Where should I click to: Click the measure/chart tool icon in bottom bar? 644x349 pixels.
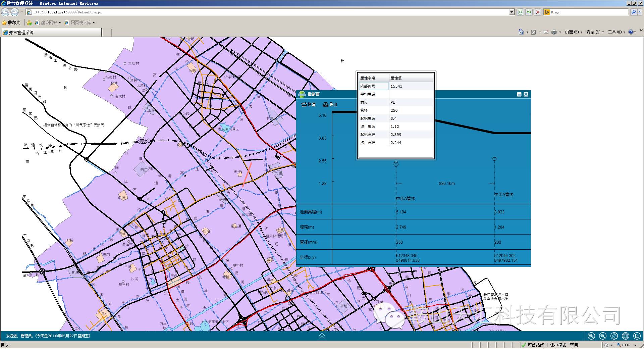pos(637,336)
